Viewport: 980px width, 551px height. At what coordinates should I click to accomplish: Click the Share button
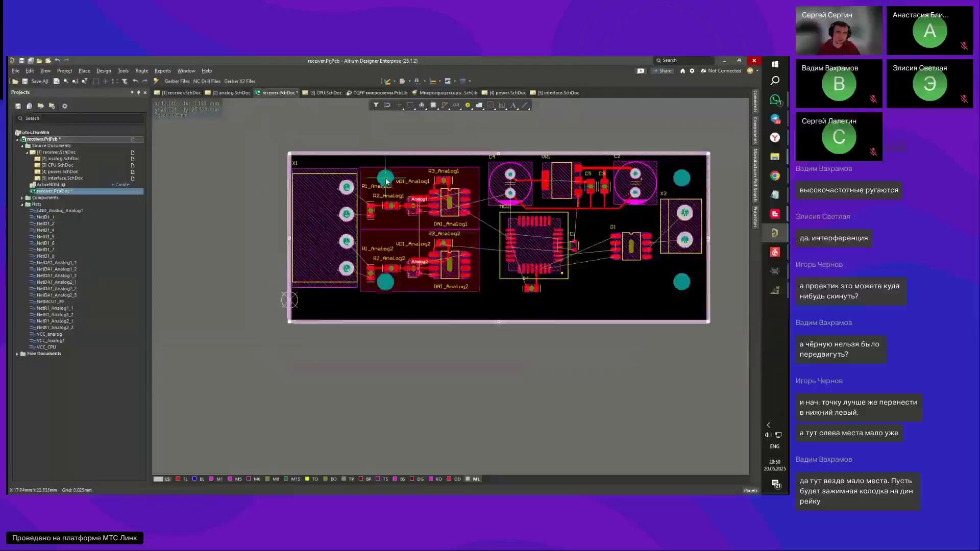662,71
